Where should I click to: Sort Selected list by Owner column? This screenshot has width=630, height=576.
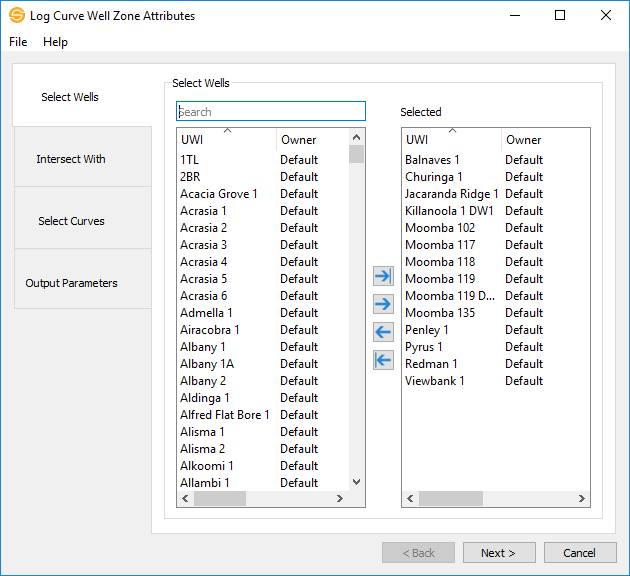click(540, 140)
